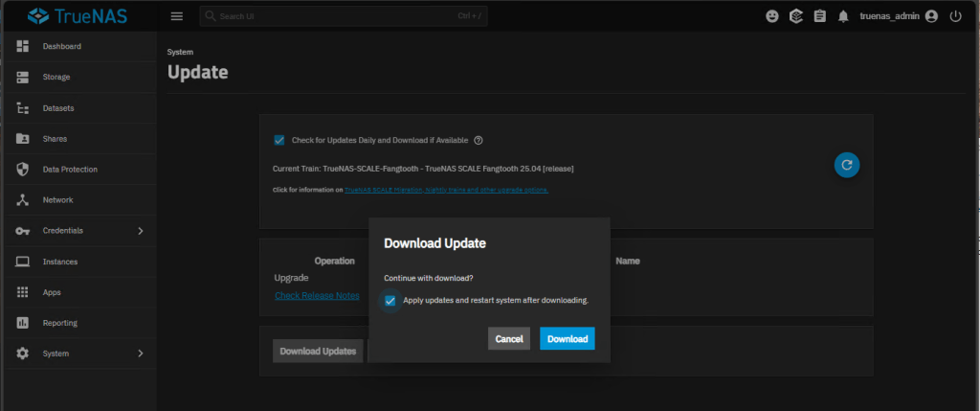Go to the Storage page
Viewport: 980px width, 411px height.
click(x=56, y=77)
